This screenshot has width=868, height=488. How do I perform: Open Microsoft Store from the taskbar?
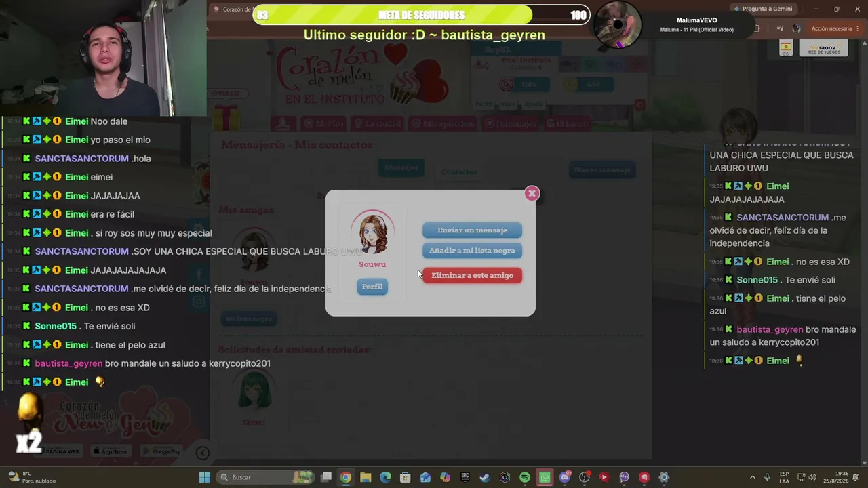tap(406, 477)
